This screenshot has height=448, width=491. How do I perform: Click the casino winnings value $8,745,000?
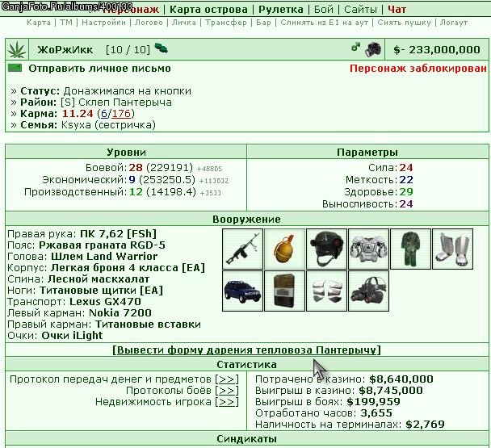[x=391, y=391]
